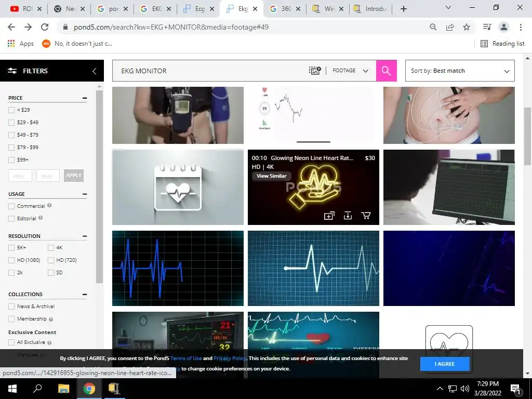Open Sort by Best match dropdown
The height and width of the screenshot is (399, 532).
460,71
